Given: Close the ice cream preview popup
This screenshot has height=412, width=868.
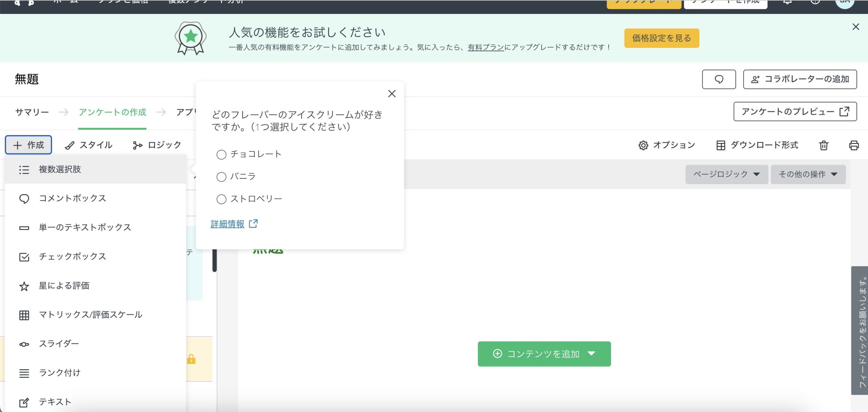Looking at the screenshot, I should click(x=392, y=94).
